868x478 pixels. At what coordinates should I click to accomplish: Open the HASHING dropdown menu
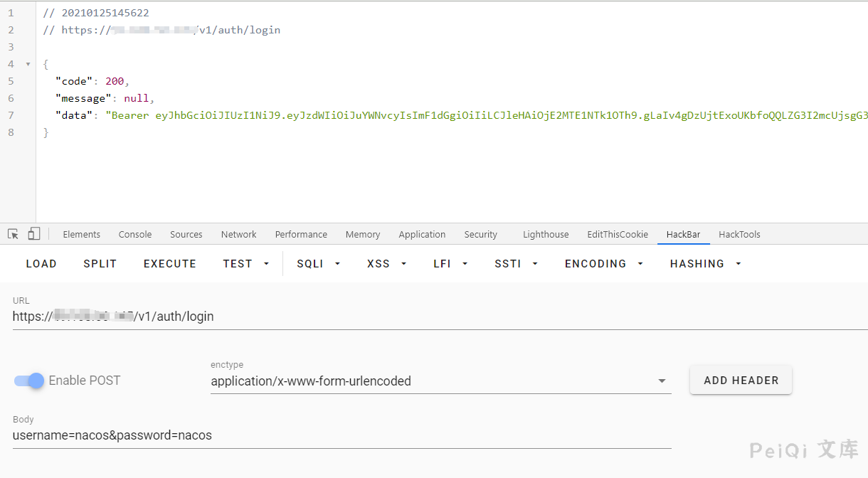point(705,264)
